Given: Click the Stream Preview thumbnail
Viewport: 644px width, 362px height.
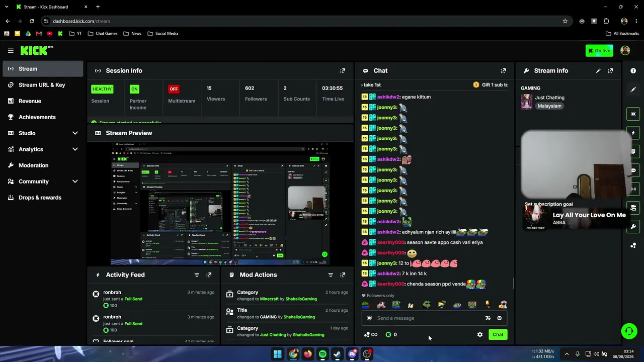Looking at the screenshot, I should (x=220, y=203).
